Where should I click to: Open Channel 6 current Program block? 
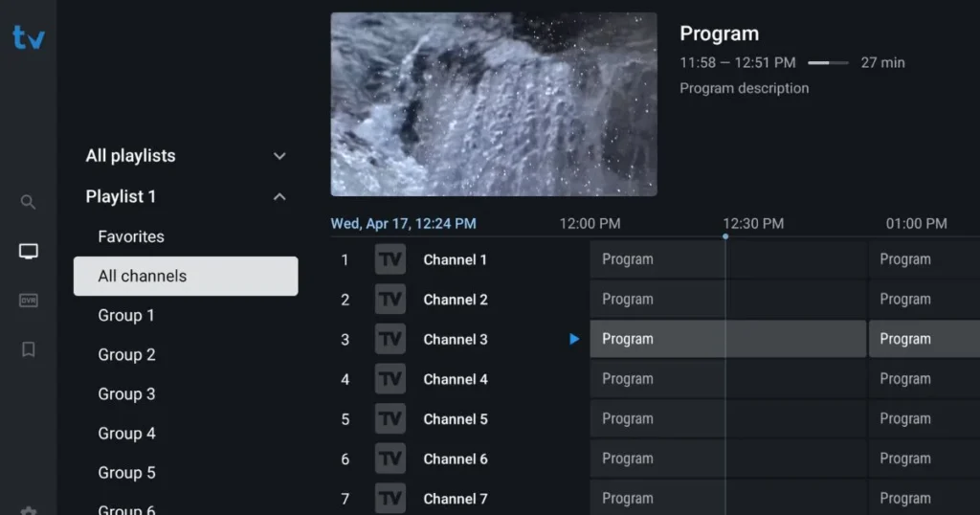(728, 459)
